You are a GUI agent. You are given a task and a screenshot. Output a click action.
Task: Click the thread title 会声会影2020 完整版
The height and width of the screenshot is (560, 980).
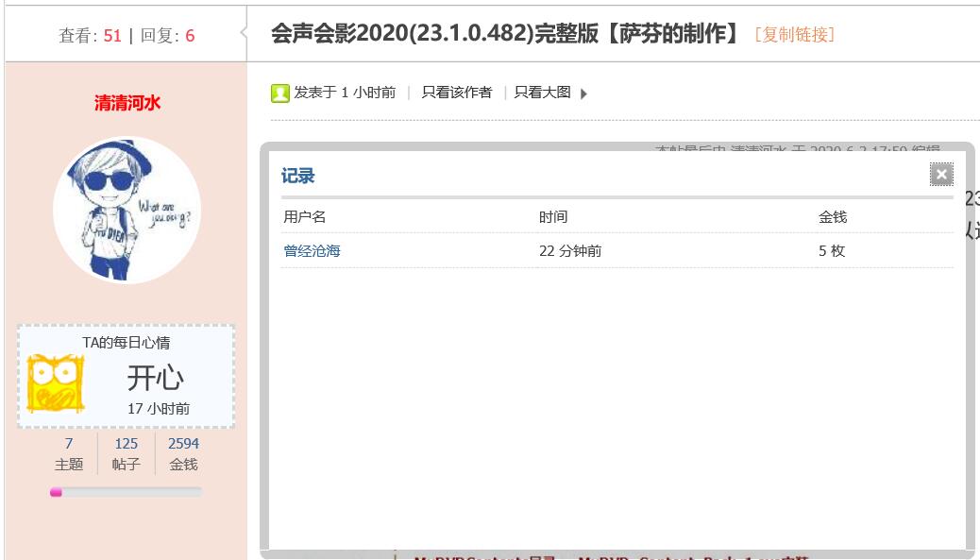[x=507, y=34]
